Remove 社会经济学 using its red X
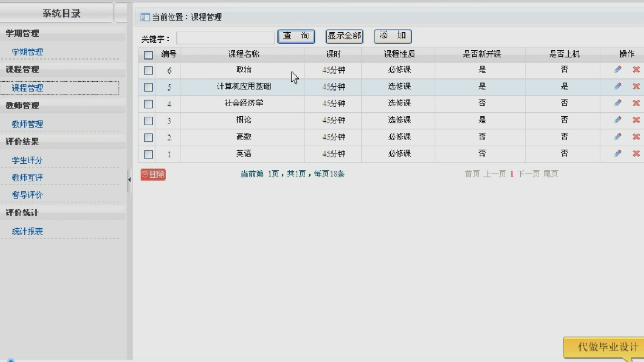The height and width of the screenshot is (362, 644). [636, 103]
